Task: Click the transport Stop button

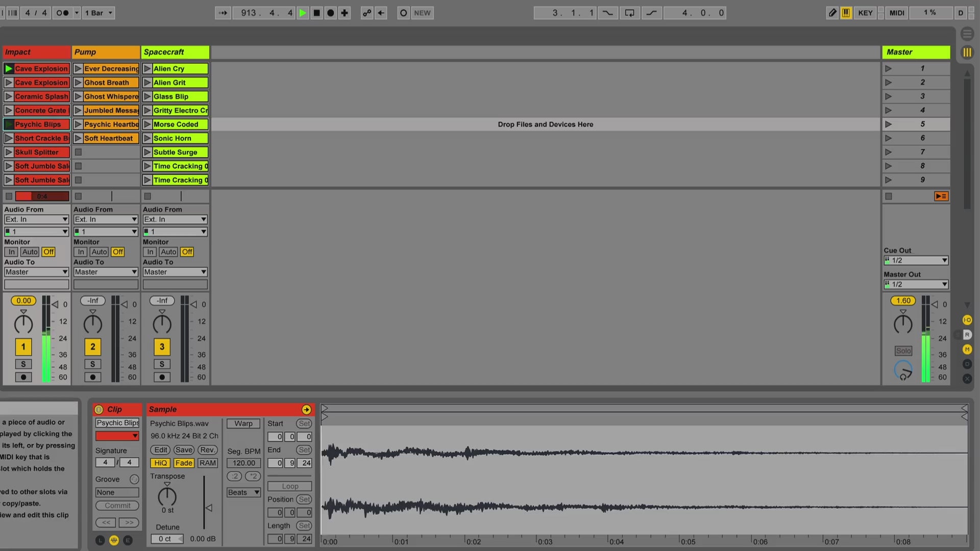Action: coord(316,13)
